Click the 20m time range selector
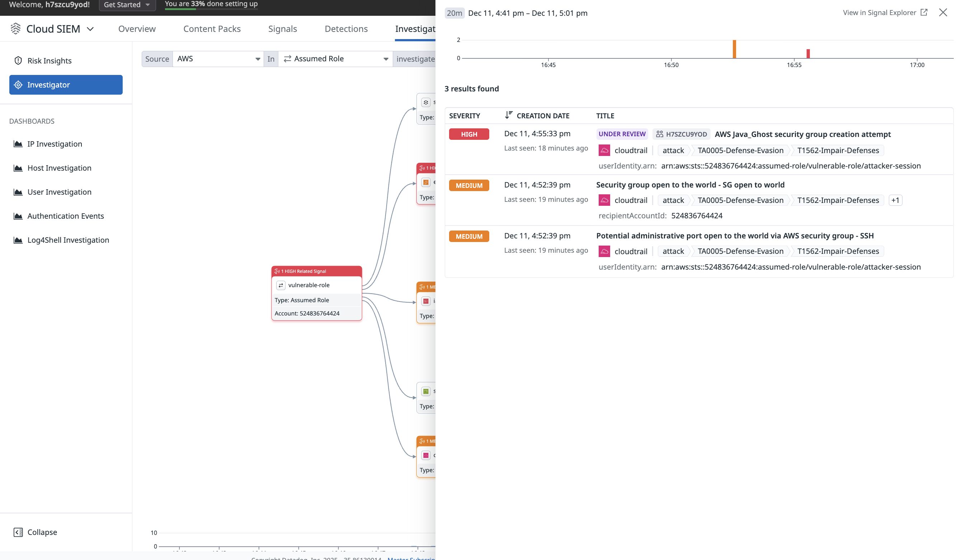This screenshot has height=560, width=957. (x=454, y=13)
